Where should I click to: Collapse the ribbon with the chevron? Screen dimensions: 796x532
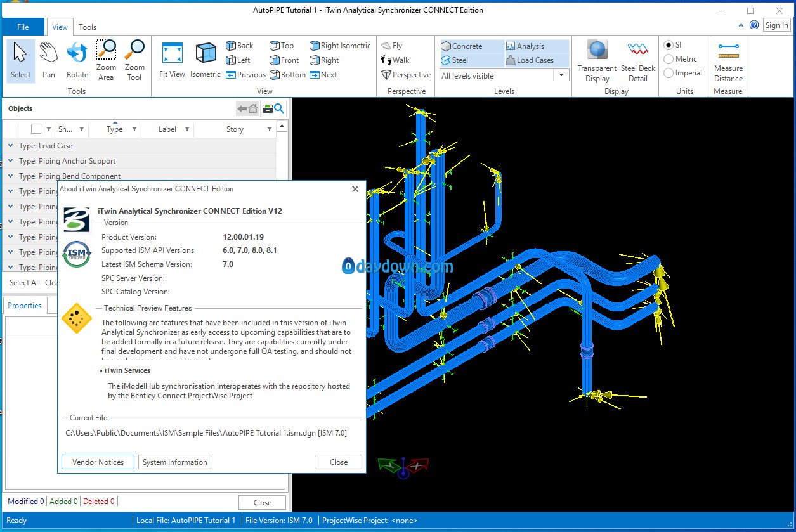742,25
